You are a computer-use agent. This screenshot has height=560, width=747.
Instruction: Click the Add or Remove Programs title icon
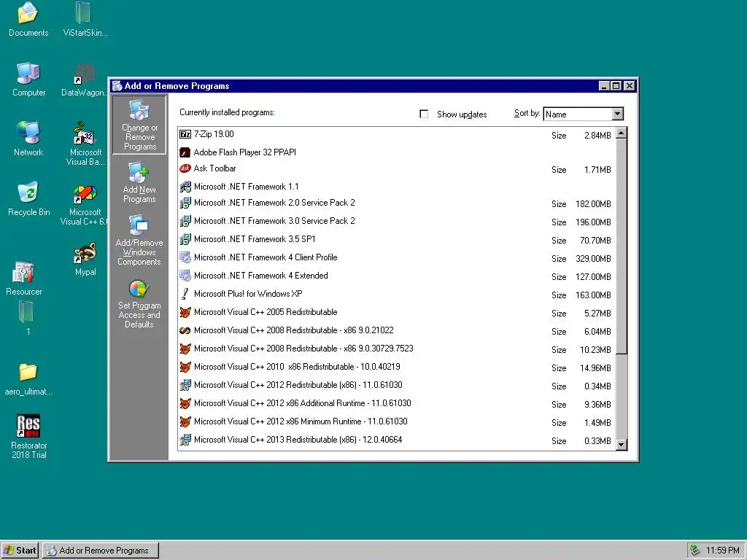click(x=117, y=86)
